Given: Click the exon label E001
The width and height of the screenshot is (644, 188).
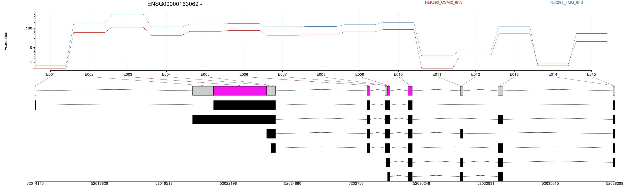Looking at the screenshot, I should tap(50, 75).
